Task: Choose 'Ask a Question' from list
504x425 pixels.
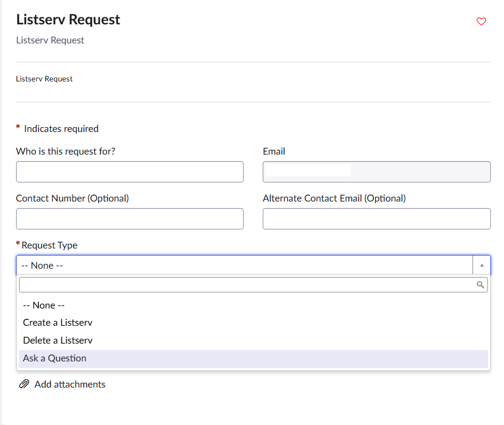Action: point(55,358)
